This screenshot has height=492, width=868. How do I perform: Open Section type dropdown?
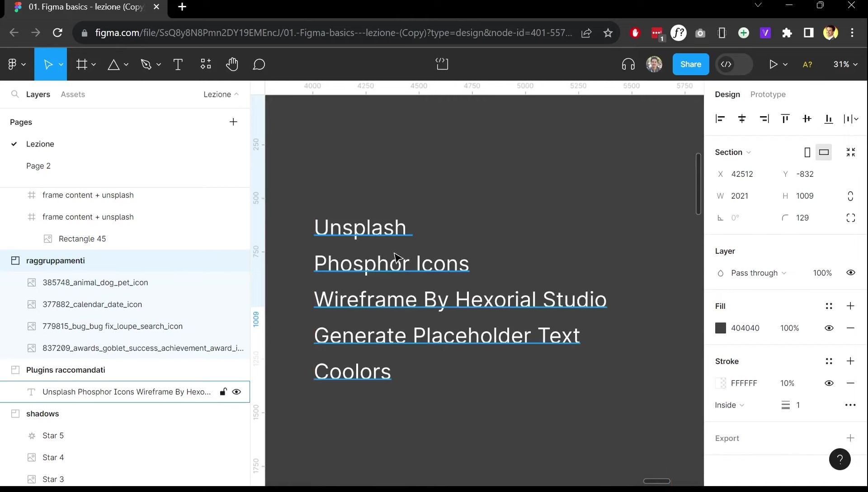(733, 152)
